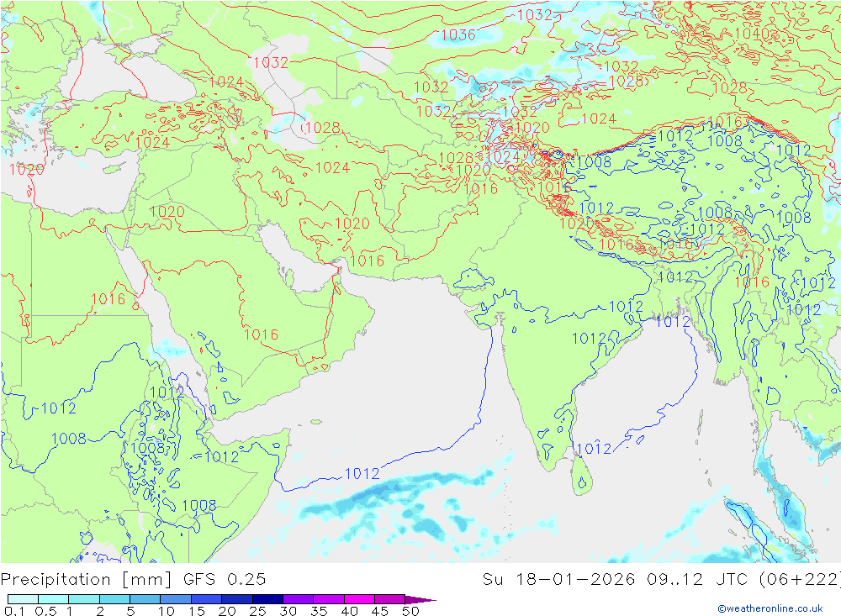
Task: Select the 20 mm dark blue legend swatch
Action: click(x=236, y=599)
